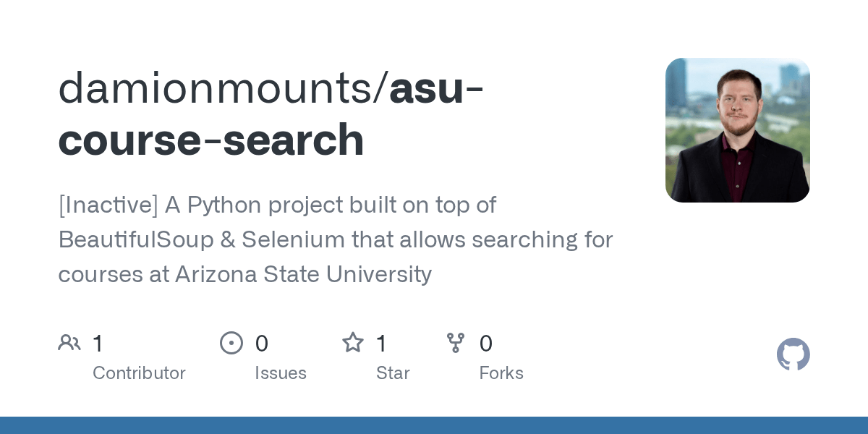Image resolution: width=868 pixels, height=434 pixels.
Task: Click the blue language bar at bottom
Action: point(434,425)
